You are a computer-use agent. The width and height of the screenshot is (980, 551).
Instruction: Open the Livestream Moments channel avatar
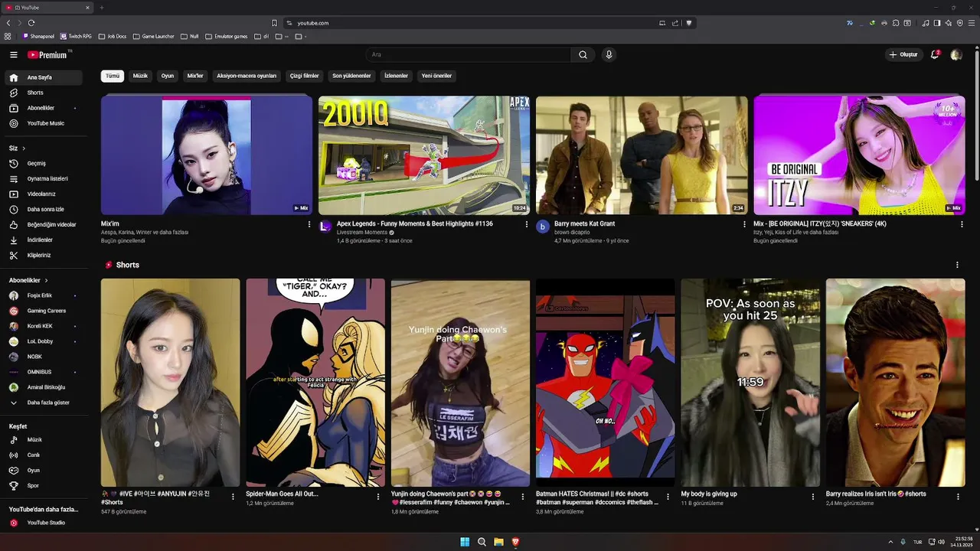point(325,227)
